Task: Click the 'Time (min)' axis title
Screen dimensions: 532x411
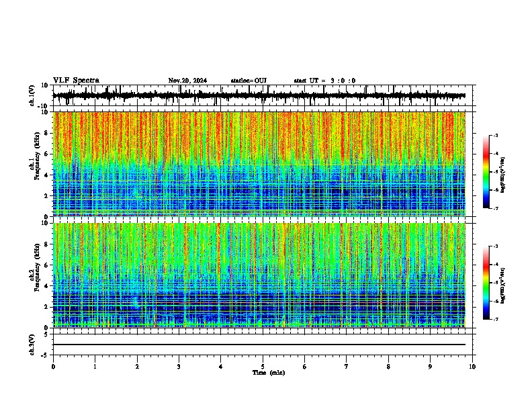Action: coord(269,373)
